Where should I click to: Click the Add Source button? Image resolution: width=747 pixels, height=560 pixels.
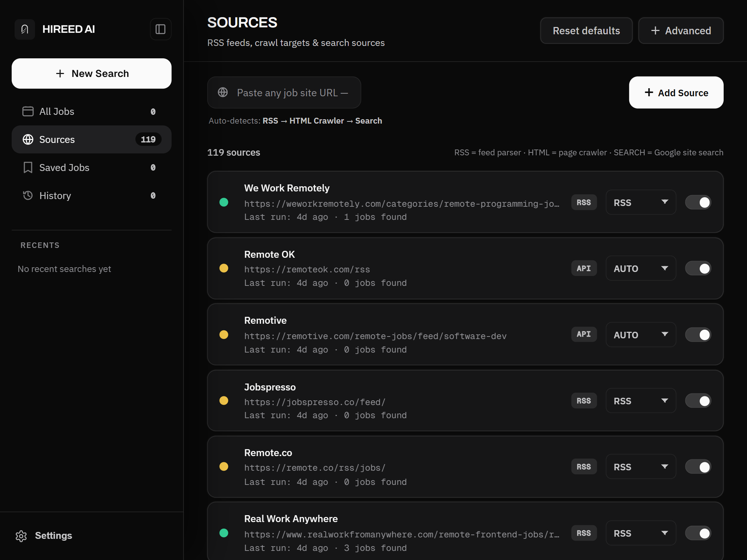point(676,92)
